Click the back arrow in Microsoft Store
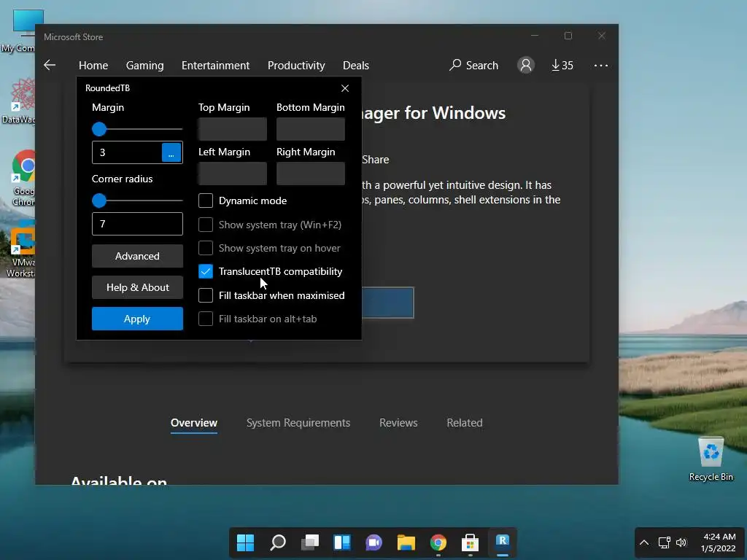747x560 pixels. coord(50,65)
